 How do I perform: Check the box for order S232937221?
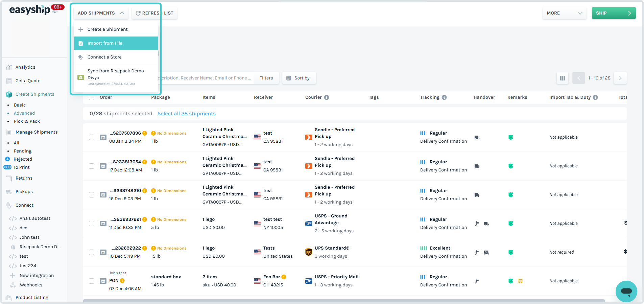[92, 224]
